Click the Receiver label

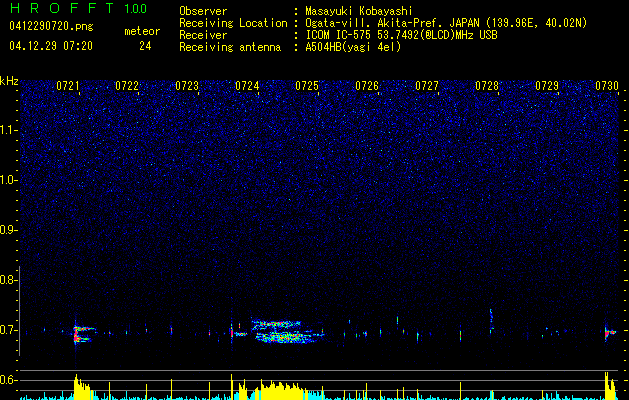point(203,35)
